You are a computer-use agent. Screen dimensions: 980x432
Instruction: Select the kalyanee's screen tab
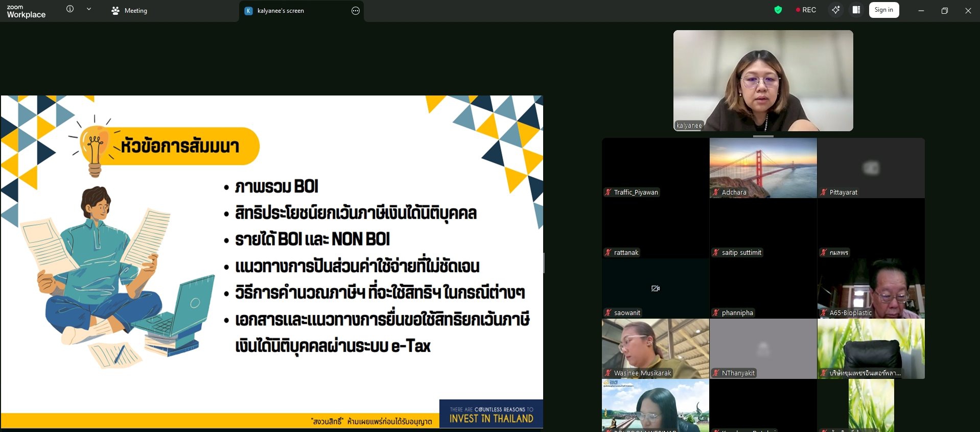pyautogui.click(x=280, y=11)
